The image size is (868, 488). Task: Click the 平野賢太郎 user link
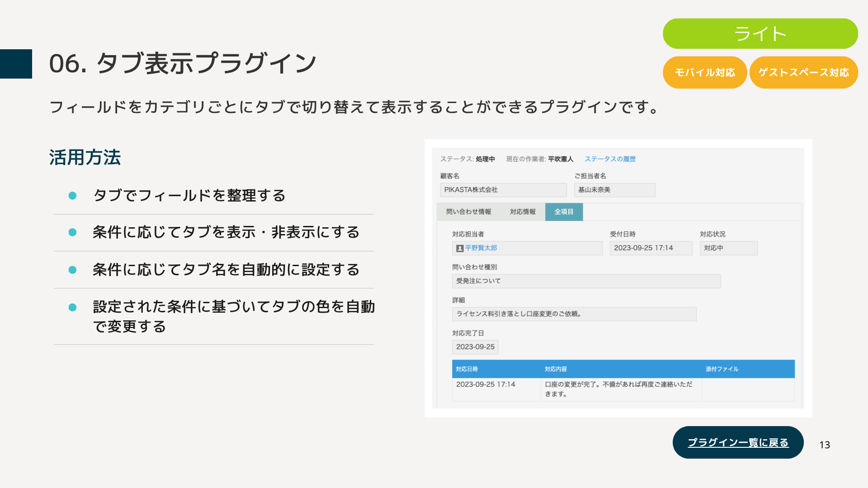pos(481,248)
